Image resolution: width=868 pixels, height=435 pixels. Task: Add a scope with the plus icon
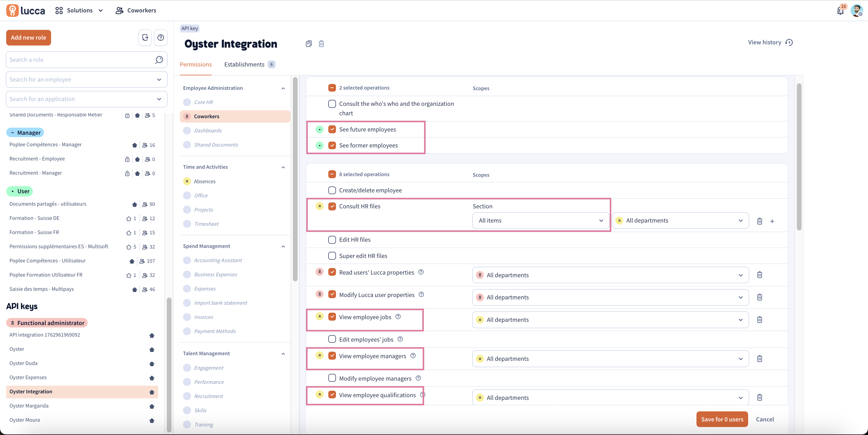coord(772,221)
